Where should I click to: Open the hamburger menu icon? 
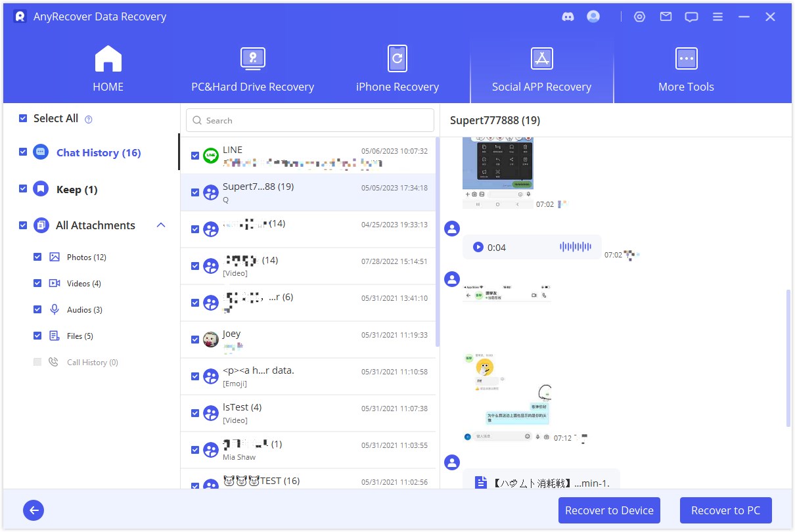click(x=717, y=17)
